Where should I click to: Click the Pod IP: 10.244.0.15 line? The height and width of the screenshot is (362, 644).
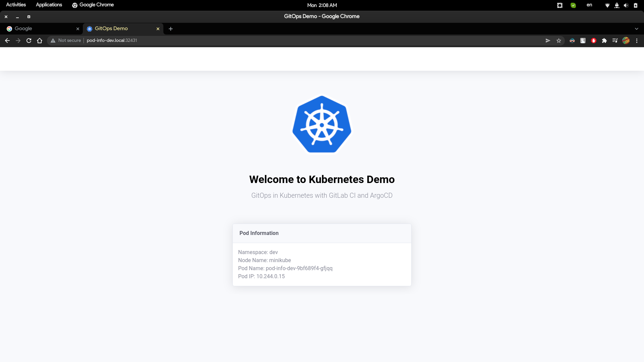261,276
